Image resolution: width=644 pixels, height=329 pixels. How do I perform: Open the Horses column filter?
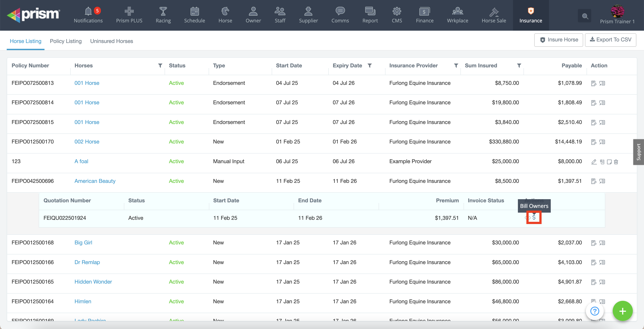coord(160,66)
